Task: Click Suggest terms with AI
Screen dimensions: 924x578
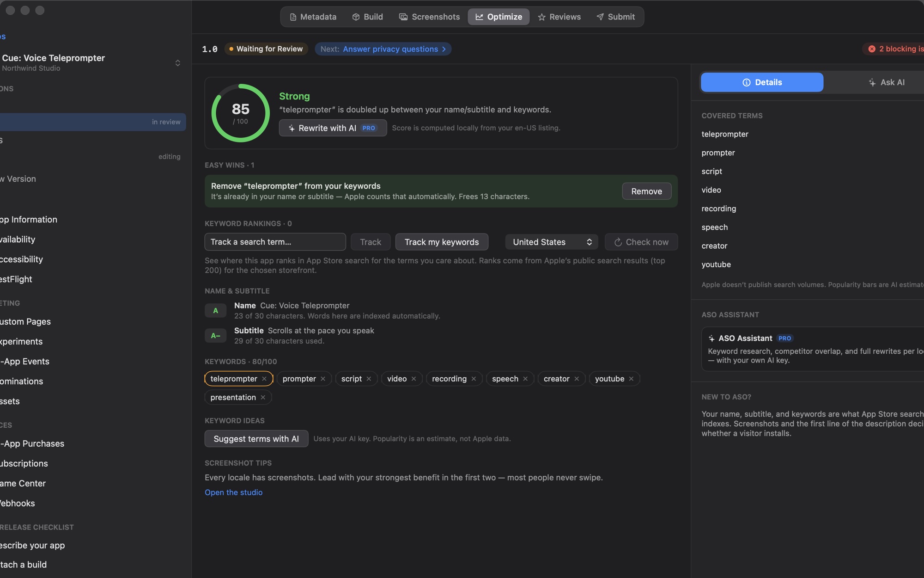Action: pos(256,439)
